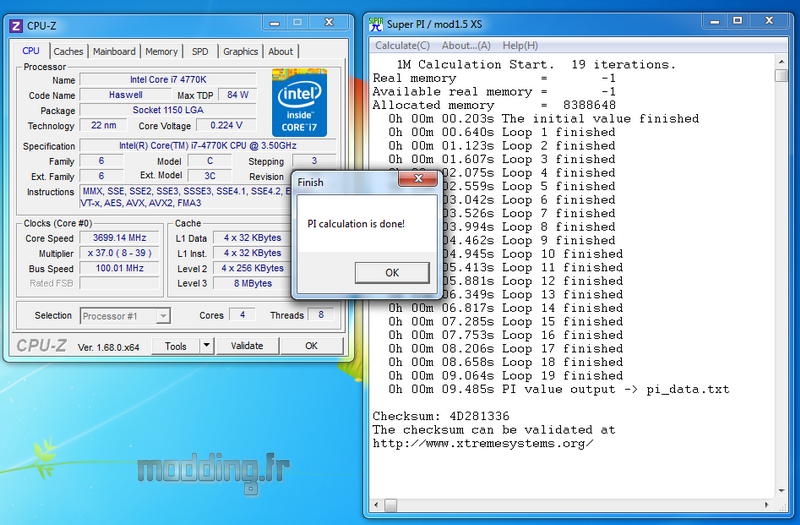Image resolution: width=800 pixels, height=525 pixels.
Task: Click the Super PI horizontal scrollbar thumb
Action: click(390, 505)
